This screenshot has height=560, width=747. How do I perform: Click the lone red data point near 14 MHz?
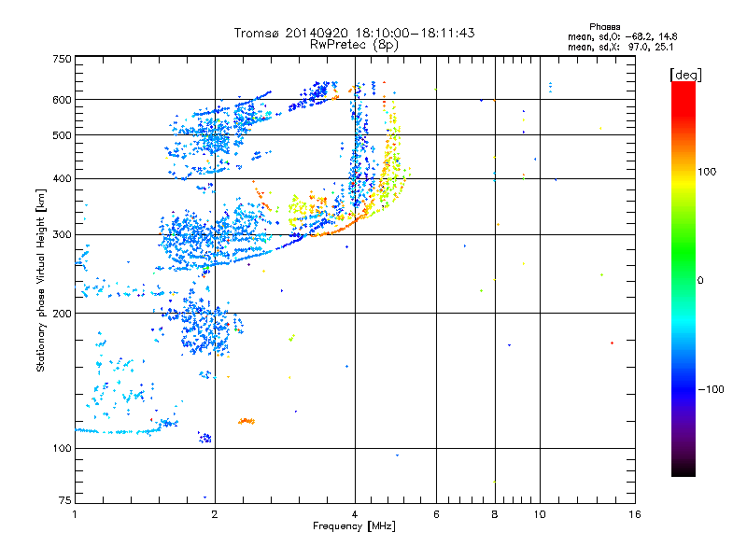coord(612,343)
